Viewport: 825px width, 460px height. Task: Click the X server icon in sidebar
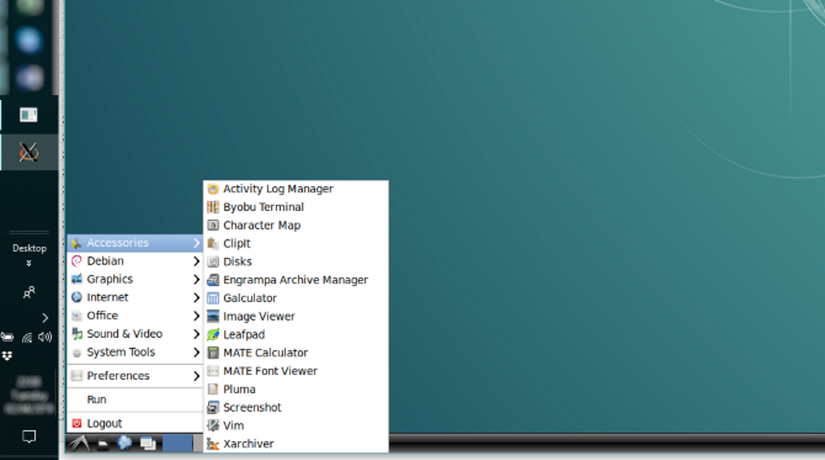pos(28,153)
